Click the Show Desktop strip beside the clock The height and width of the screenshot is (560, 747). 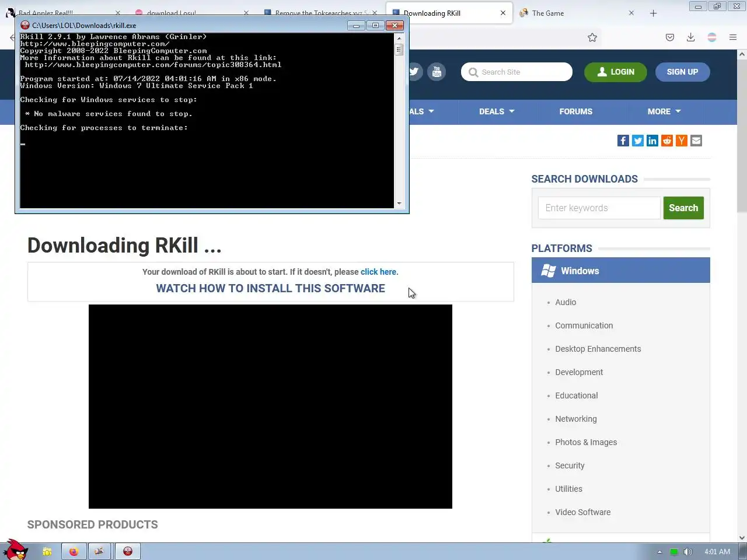pos(743,551)
